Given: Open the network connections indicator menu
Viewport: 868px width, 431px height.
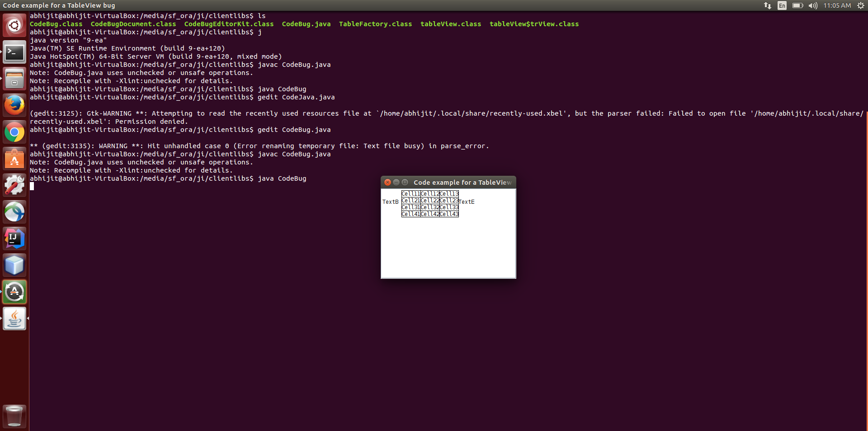Looking at the screenshot, I should [768, 5].
